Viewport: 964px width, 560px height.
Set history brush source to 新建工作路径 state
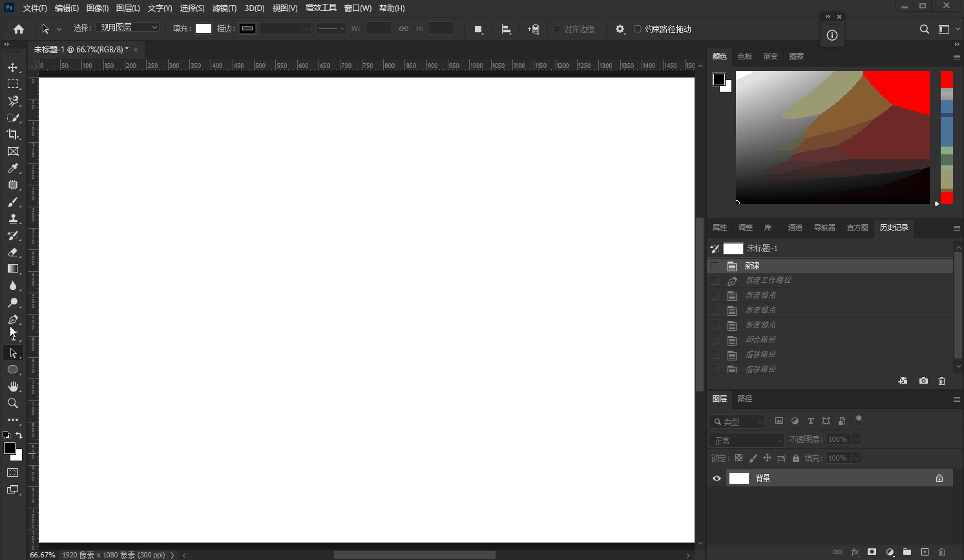click(x=715, y=281)
